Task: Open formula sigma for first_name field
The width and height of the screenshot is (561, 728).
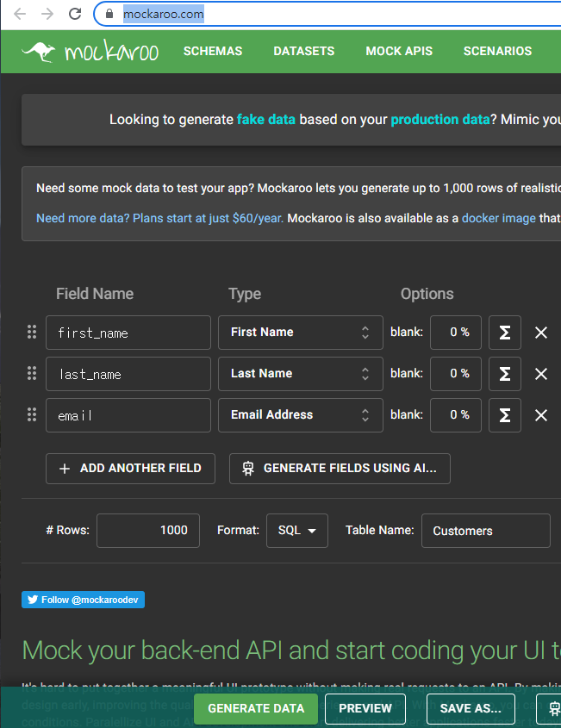Action: 505,333
